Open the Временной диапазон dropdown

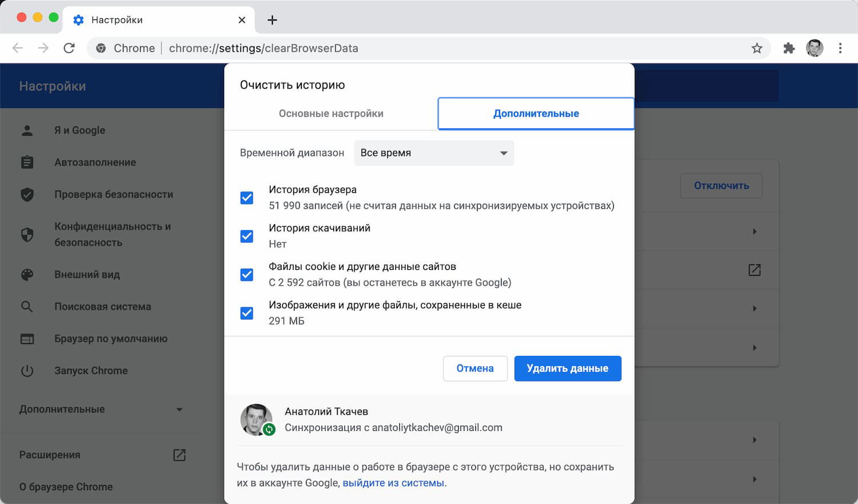(x=434, y=153)
